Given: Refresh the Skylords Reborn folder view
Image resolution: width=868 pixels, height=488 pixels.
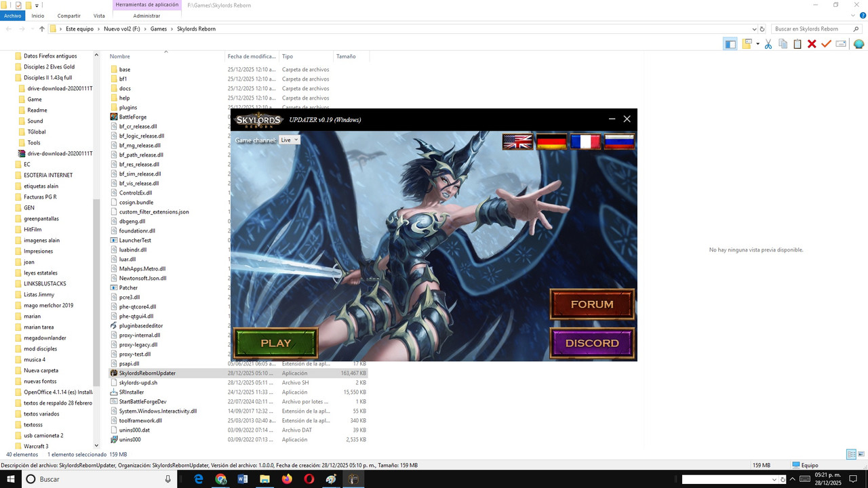Looking at the screenshot, I should pos(762,29).
